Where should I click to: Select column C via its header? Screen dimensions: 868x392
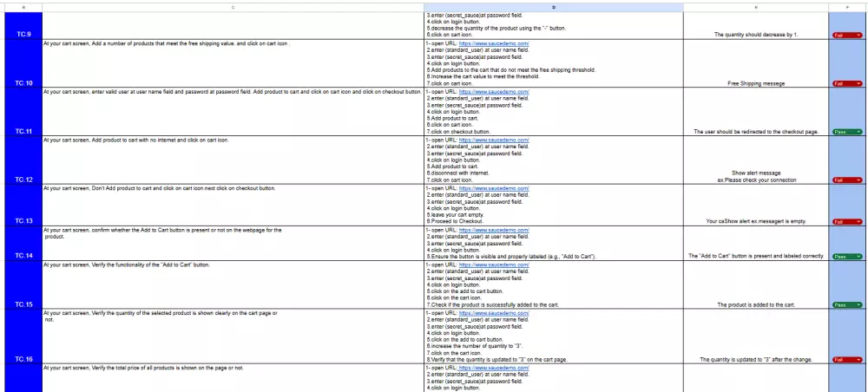tap(233, 8)
